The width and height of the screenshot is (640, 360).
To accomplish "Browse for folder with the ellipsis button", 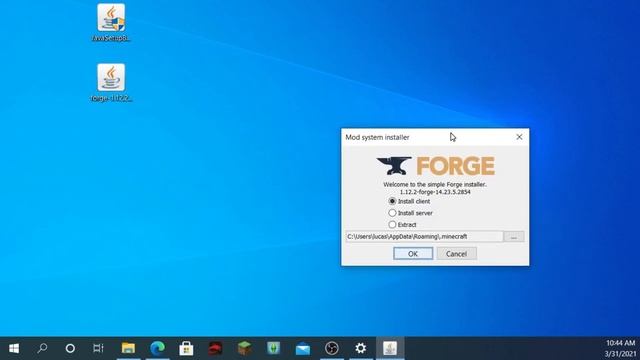I will pyautogui.click(x=514, y=237).
